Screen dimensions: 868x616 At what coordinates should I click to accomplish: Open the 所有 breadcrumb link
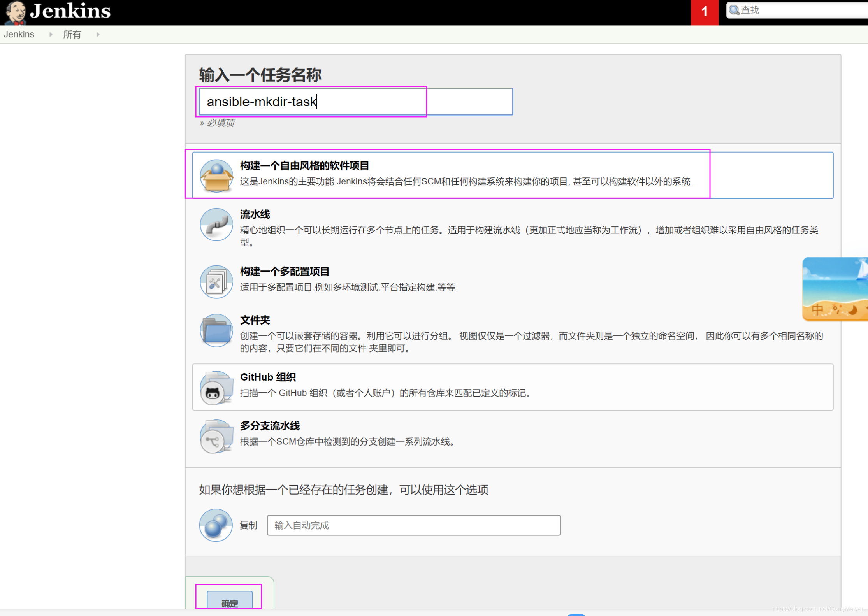tap(72, 34)
